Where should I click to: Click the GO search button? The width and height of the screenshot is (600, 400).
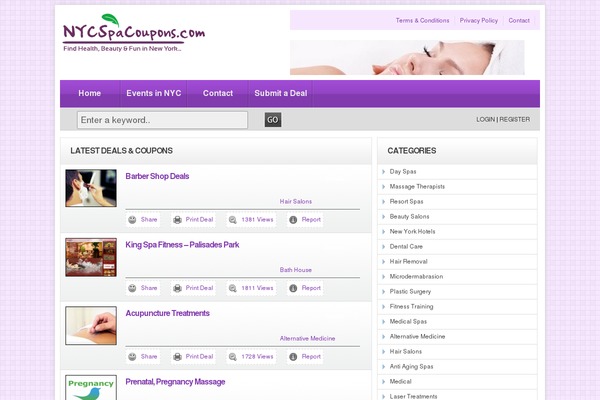pyautogui.click(x=273, y=120)
